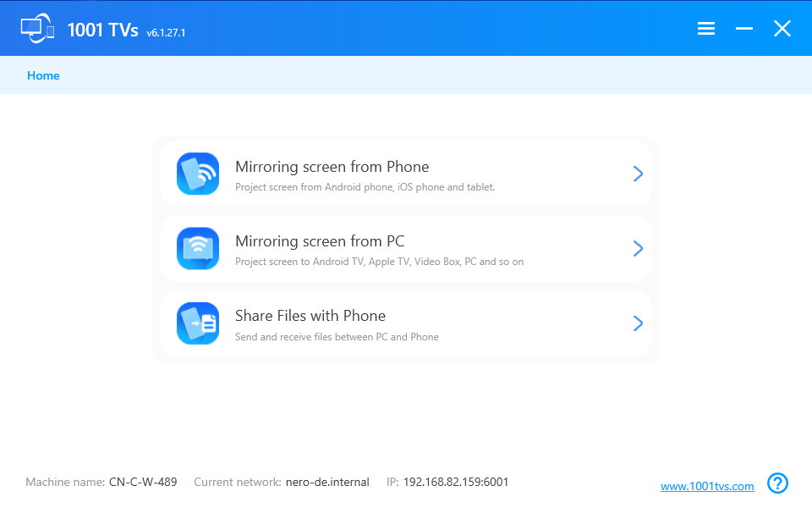Click machine name CN-C-W-489
The height and width of the screenshot is (508, 812).
tap(143, 482)
